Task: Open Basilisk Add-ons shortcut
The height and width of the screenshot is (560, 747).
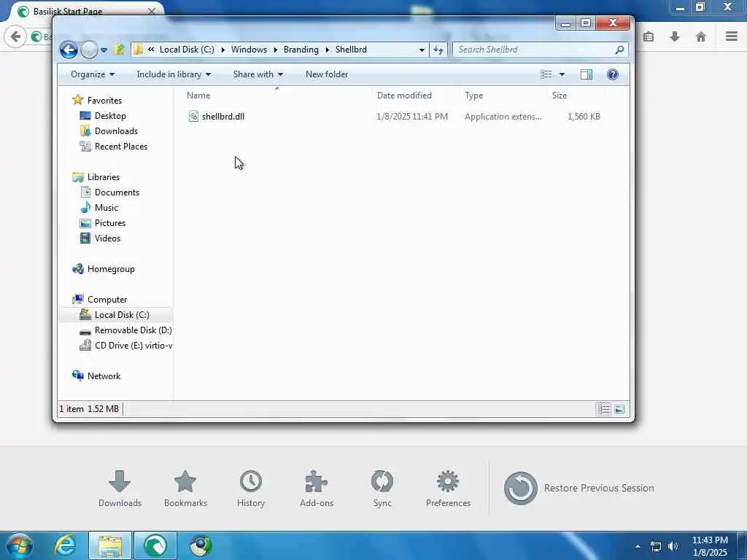Action: [x=317, y=489]
